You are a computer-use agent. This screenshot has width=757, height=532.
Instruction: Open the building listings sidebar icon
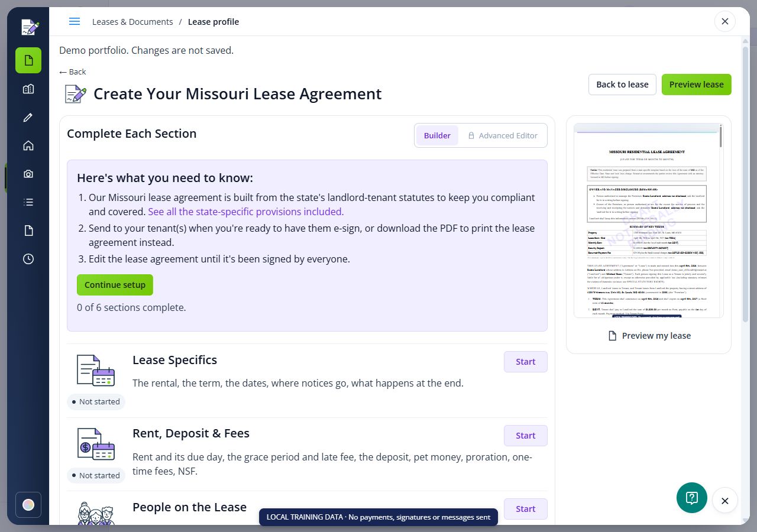pyautogui.click(x=28, y=89)
